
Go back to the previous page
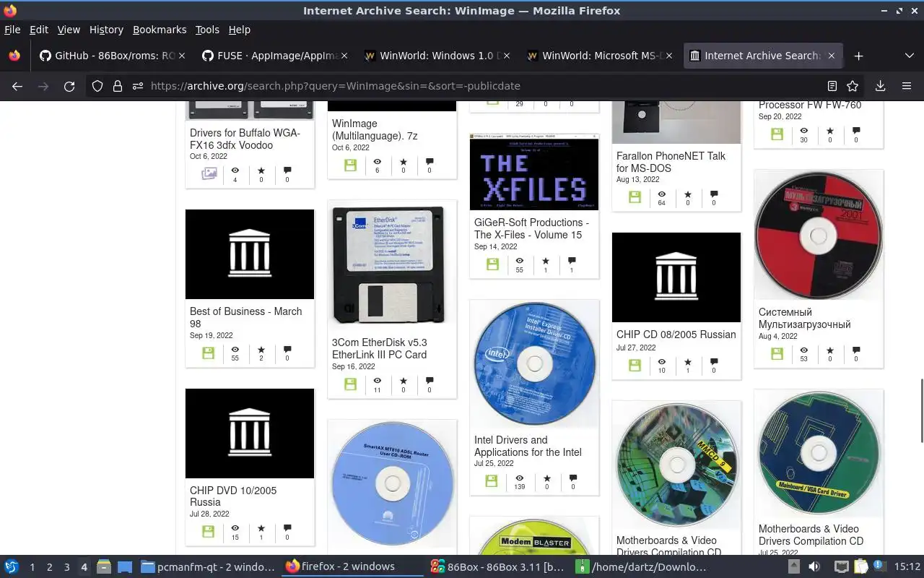(x=17, y=86)
